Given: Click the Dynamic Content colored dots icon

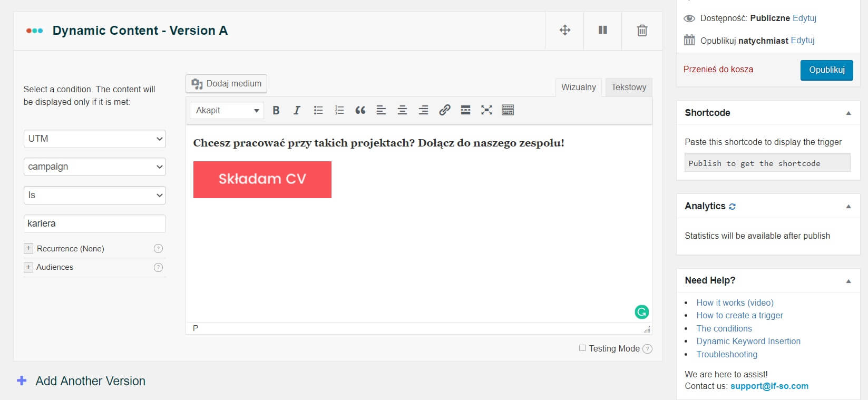Looking at the screenshot, I should (34, 31).
